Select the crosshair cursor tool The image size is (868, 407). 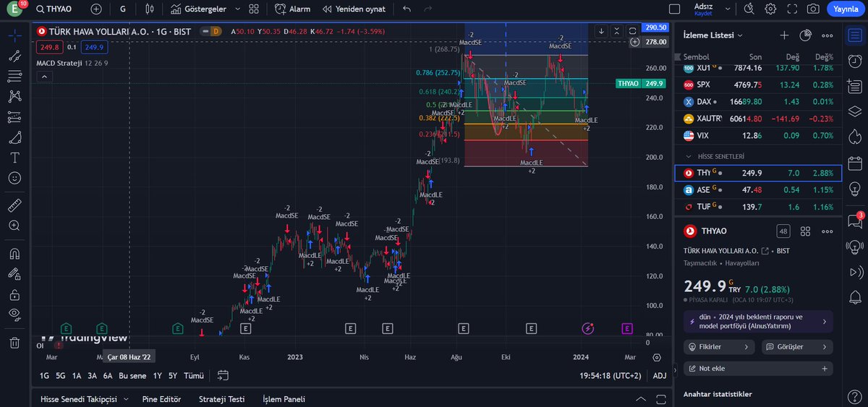click(14, 35)
